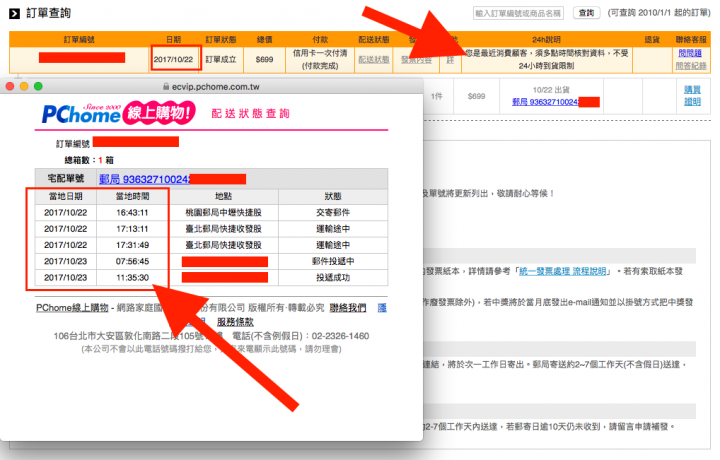This screenshot has height=460, width=720.
Task: Open PChome線上購物 footer link
Action: (x=72, y=308)
